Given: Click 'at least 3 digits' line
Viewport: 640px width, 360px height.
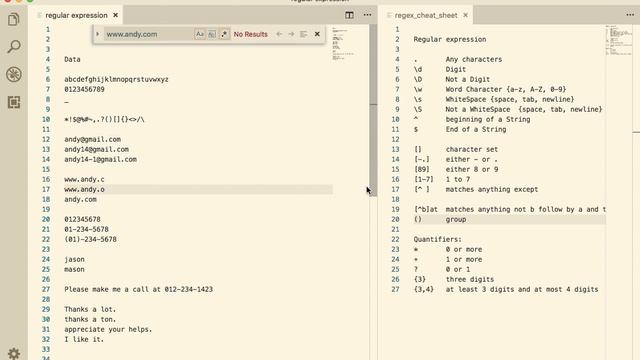Looking at the screenshot, I should [506, 289].
